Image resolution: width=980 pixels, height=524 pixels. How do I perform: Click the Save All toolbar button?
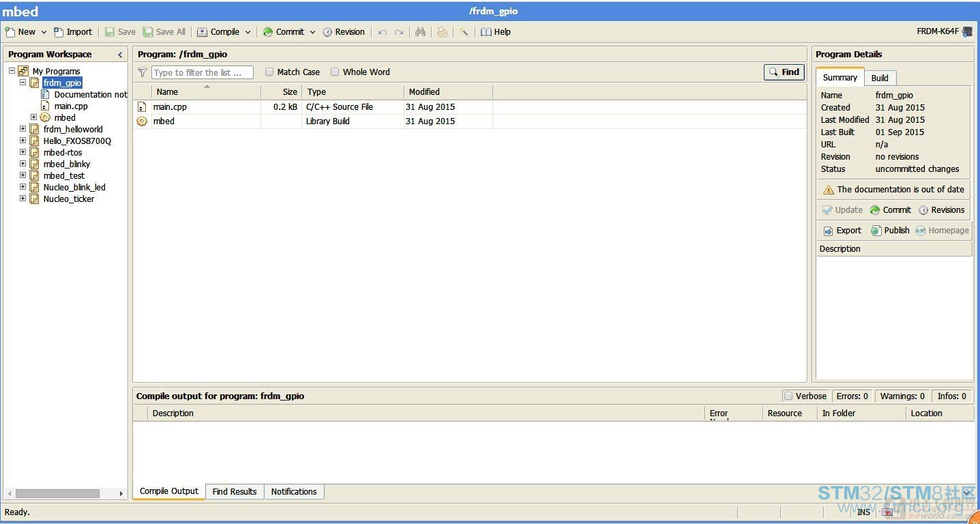[x=164, y=32]
